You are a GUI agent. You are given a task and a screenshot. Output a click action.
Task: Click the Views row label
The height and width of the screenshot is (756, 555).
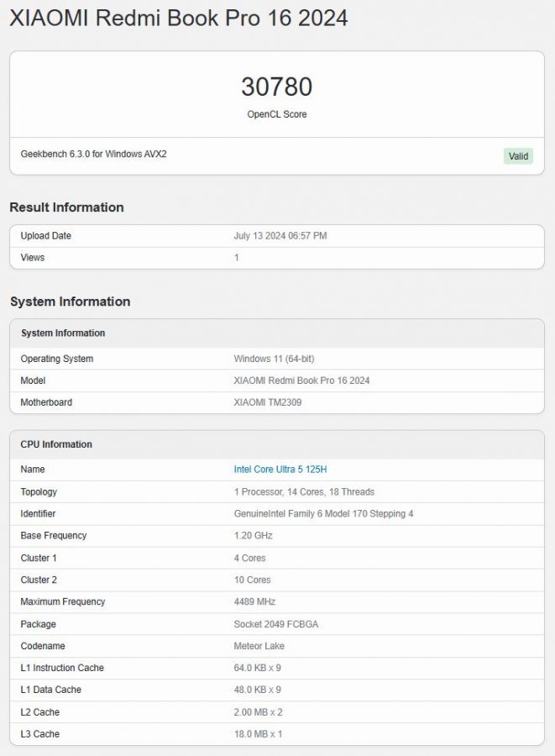(x=32, y=258)
